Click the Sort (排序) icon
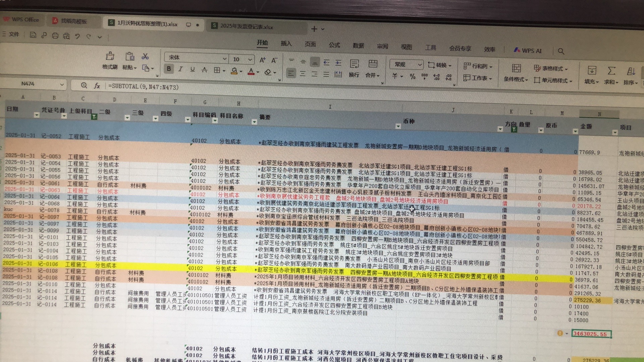Screen dimensions: 644x362 click(x=631, y=71)
